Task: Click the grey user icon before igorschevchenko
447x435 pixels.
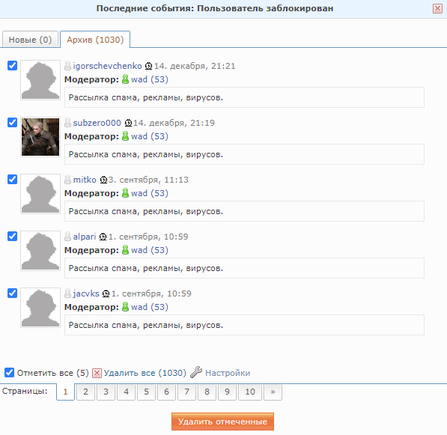Action: click(x=68, y=66)
